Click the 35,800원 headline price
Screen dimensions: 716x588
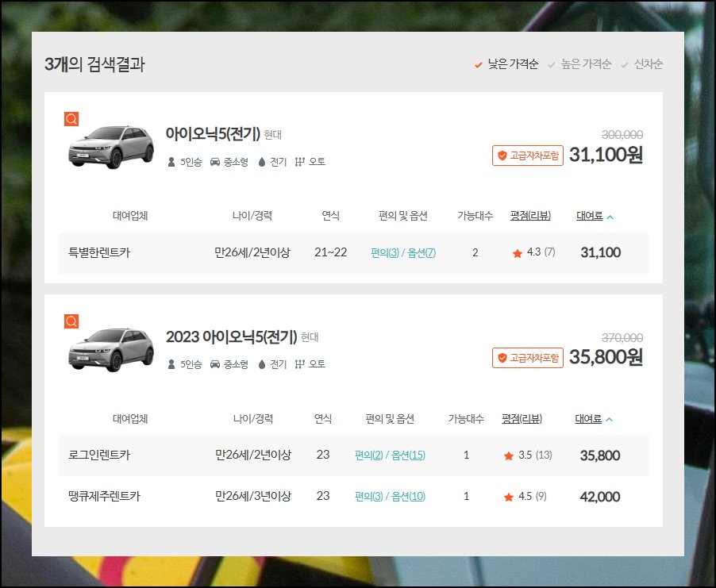click(x=606, y=357)
